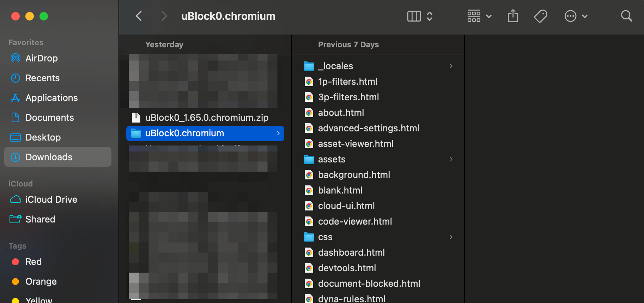Open iCloud Drive in the sidebar

[x=58, y=200]
